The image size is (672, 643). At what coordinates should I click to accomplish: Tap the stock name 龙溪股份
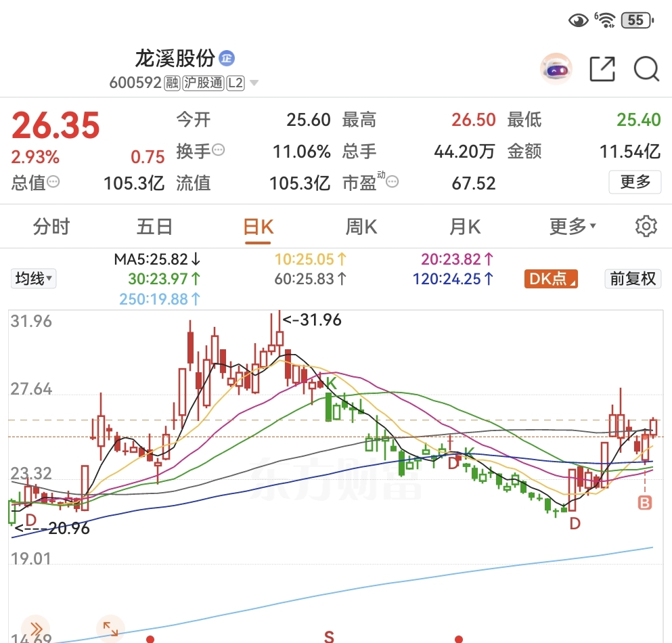pos(175,58)
